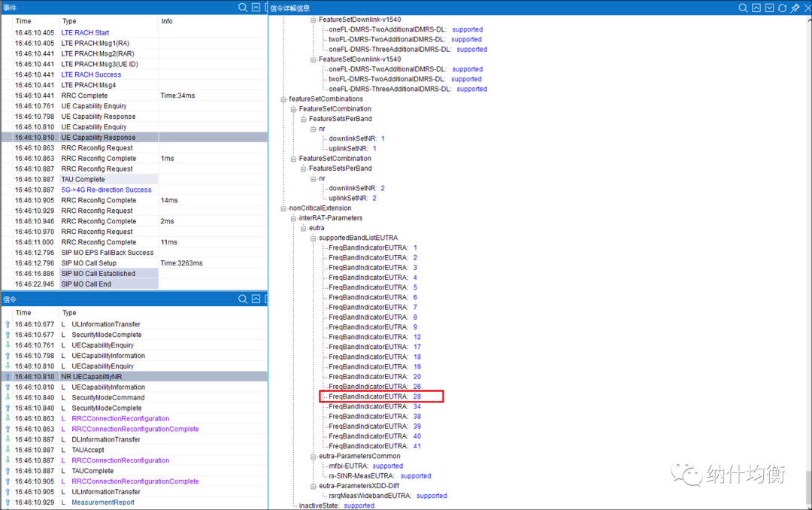
Task: Select the LTE RACH Success event
Action: click(x=91, y=74)
